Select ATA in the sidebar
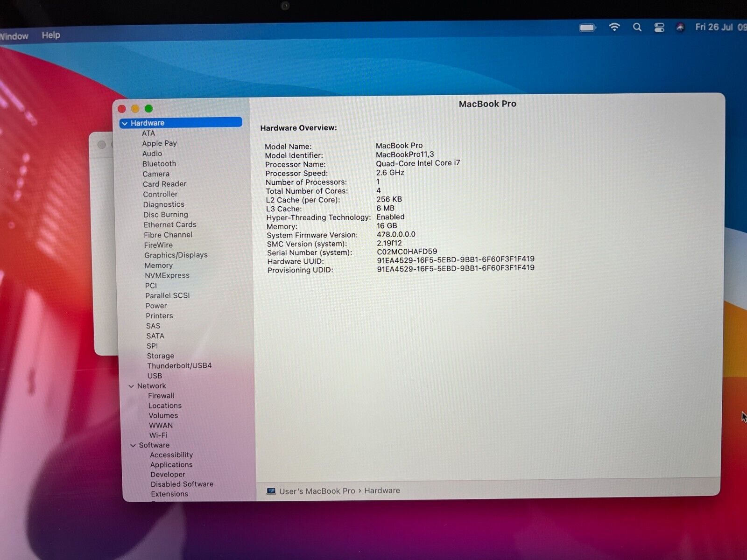The image size is (747, 560). pyautogui.click(x=148, y=133)
